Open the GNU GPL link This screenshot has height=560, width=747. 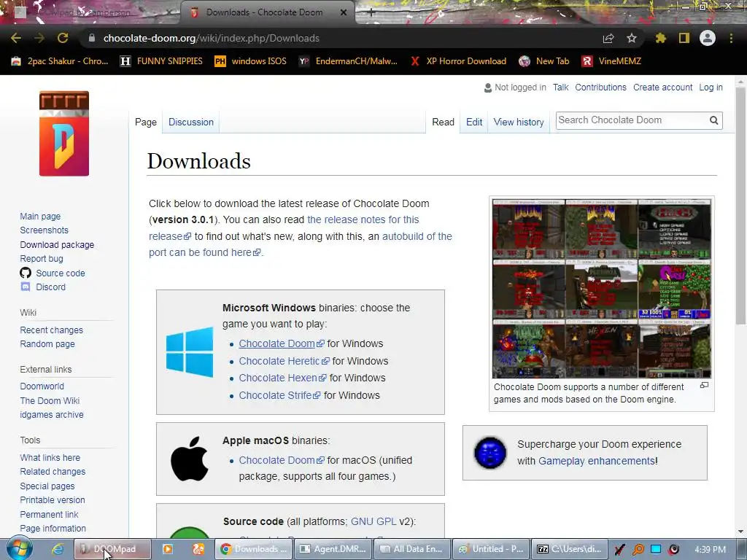(x=373, y=521)
